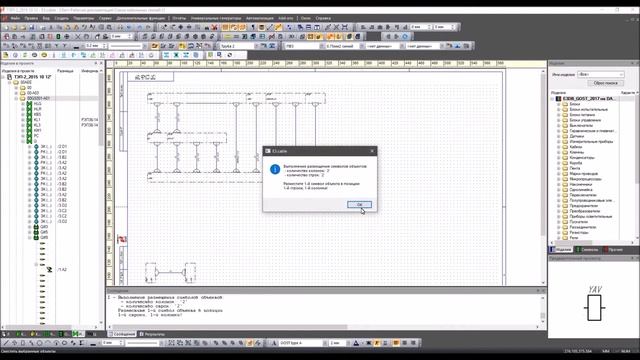
Task: Open the Справка menu
Action: coord(323,18)
